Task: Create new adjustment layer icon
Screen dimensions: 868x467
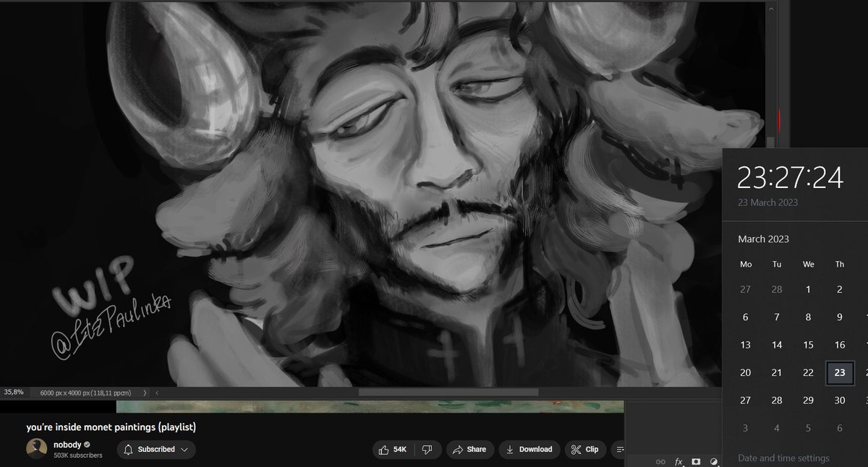Action: 713,461
